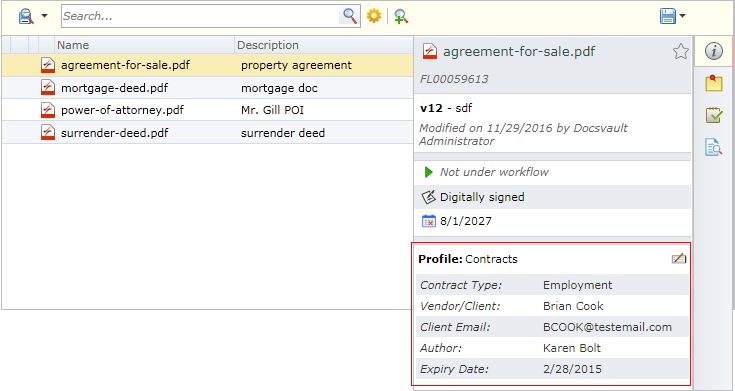Image resolution: width=735 pixels, height=391 pixels.
Task: Click the search scope icon in the toolbar
Action: point(26,16)
